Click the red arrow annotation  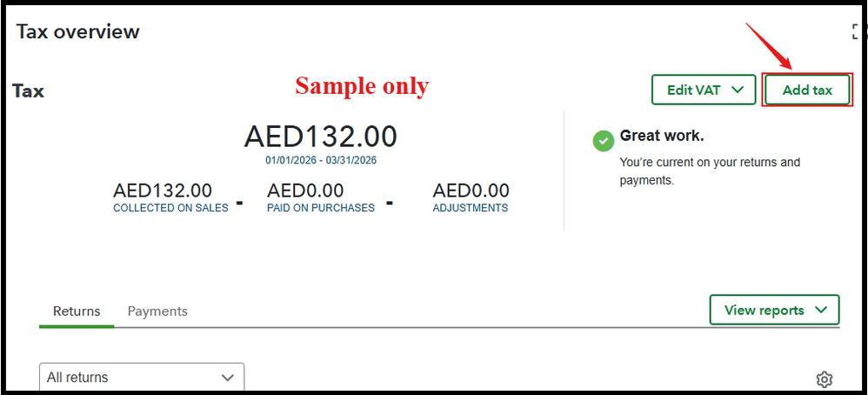tap(769, 46)
